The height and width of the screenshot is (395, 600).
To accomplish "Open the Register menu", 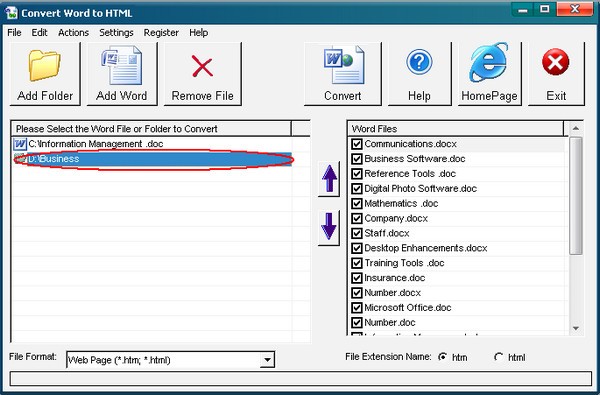I will click(161, 33).
